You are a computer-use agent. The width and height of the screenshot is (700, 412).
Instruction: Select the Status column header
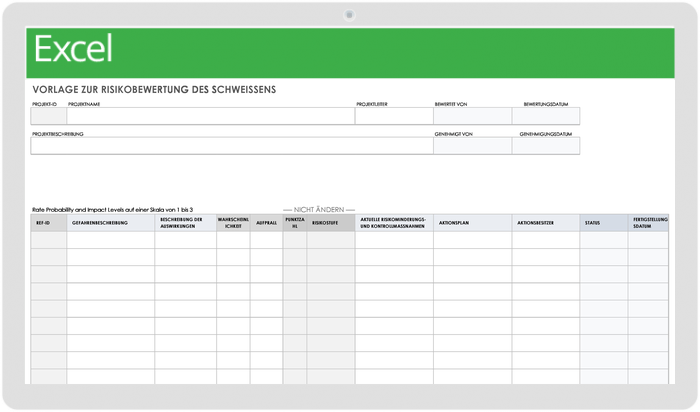(604, 223)
